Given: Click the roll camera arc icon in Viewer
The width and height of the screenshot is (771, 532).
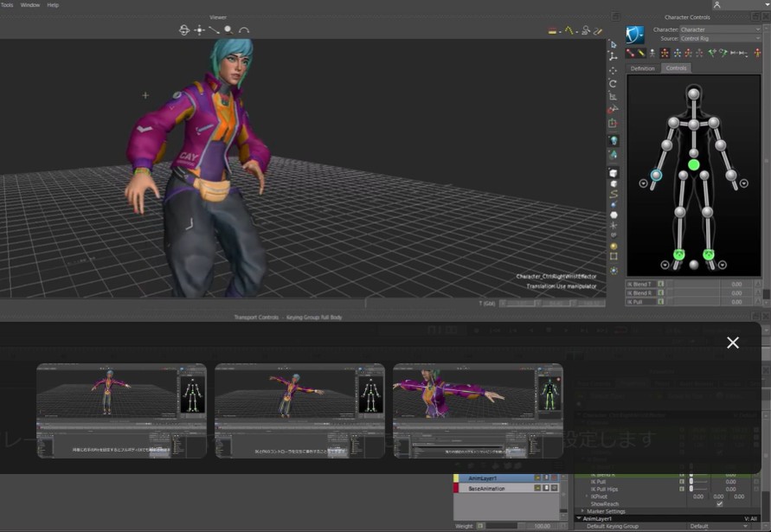Looking at the screenshot, I should coord(244,30).
